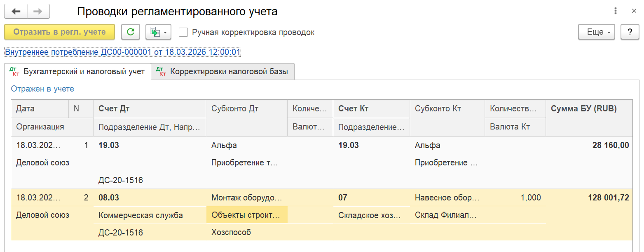Go forward with the right arrow button
The image size is (644, 252).
[38, 11]
